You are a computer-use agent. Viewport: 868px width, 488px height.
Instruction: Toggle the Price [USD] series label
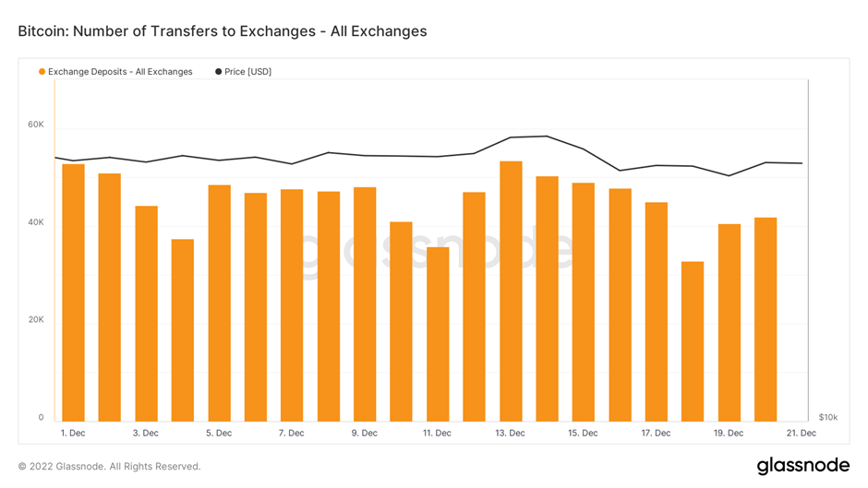point(247,72)
